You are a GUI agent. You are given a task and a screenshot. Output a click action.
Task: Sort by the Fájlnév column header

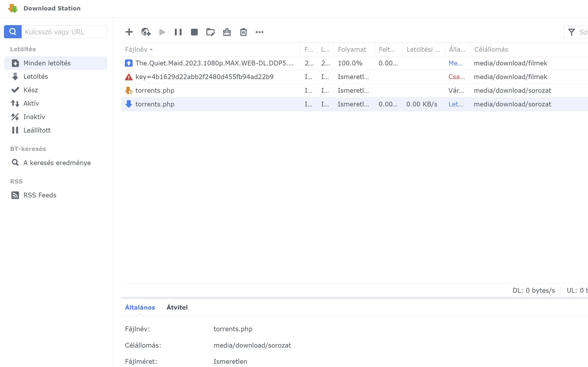click(x=211, y=49)
